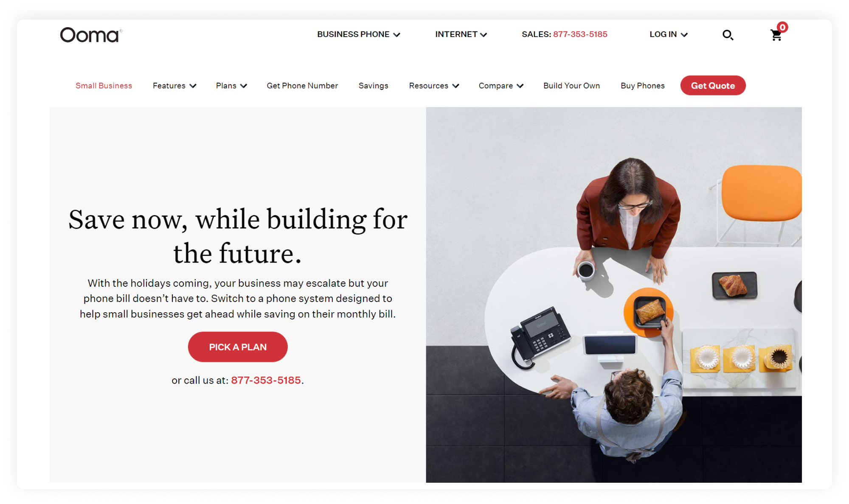Viewport: 849px width, 504px height.
Task: Select the Small Business tab
Action: (103, 85)
